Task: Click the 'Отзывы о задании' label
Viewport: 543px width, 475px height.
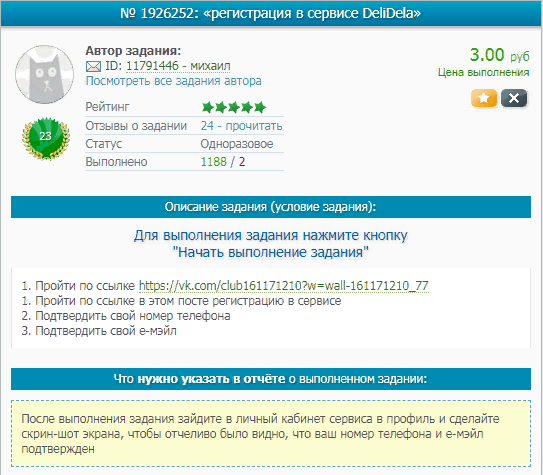Action: pos(136,125)
